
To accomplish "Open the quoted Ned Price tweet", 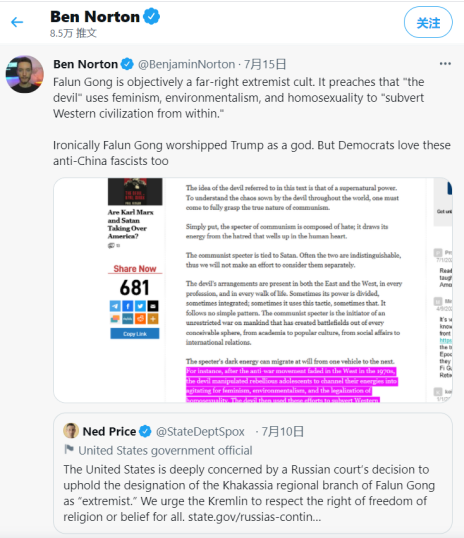I will coord(253,473).
